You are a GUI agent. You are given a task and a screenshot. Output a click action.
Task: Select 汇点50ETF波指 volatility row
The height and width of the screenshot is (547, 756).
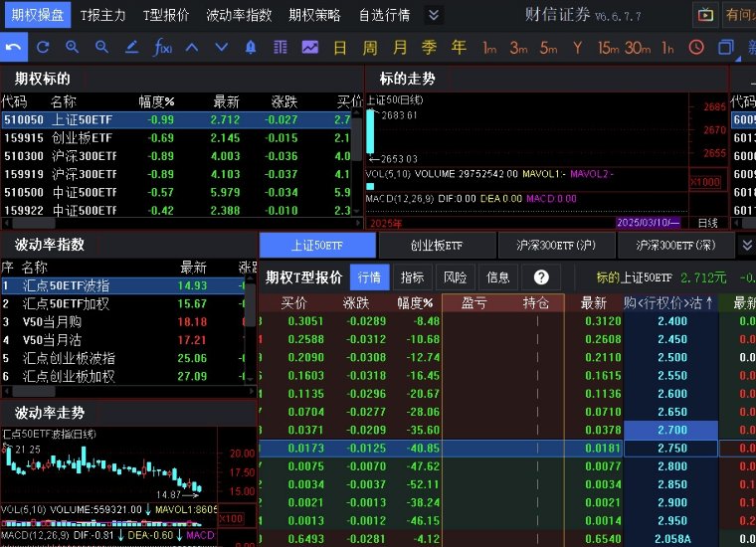(123, 285)
